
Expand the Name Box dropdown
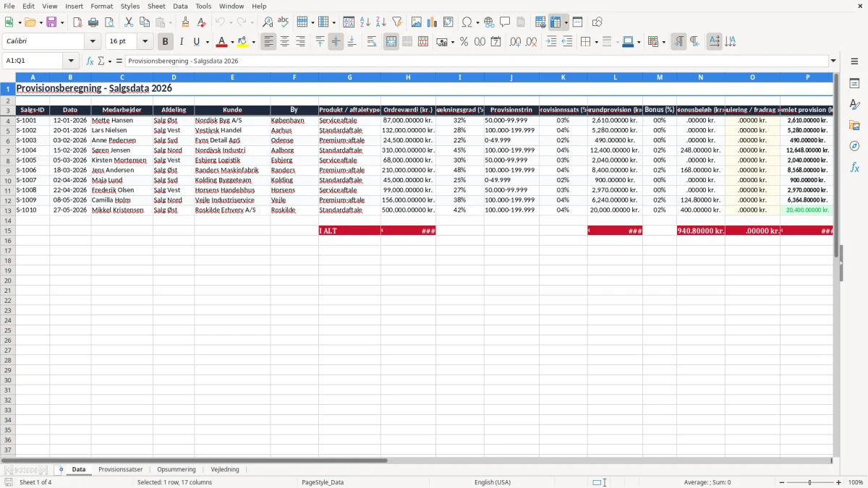pyautogui.click(x=71, y=61)
